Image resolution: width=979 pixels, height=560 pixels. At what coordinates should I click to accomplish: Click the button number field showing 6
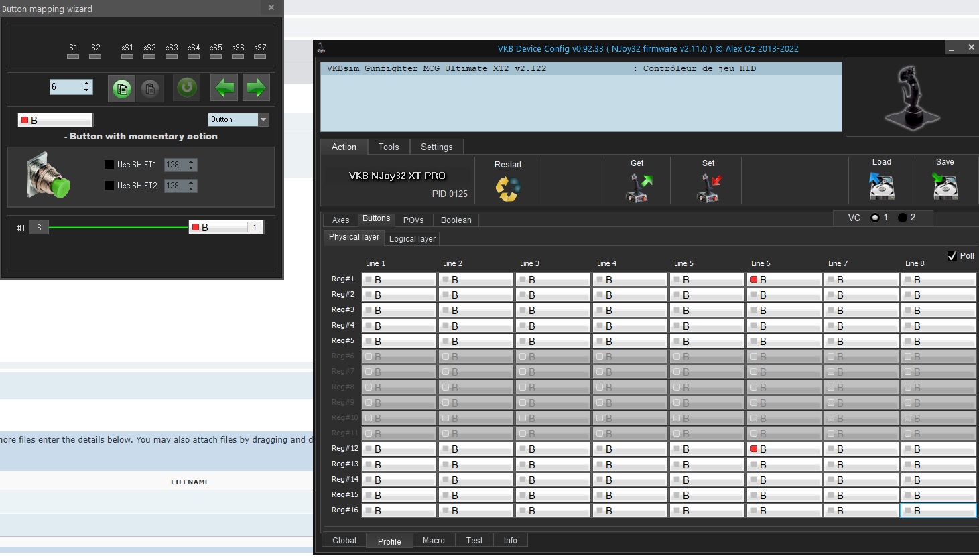tap(66, 87)
